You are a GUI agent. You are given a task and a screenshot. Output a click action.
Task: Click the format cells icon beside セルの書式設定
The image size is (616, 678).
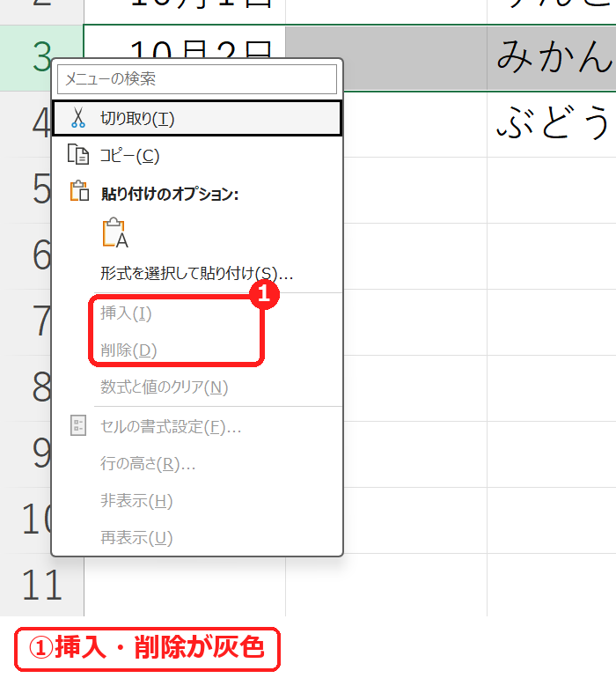[x=78, y=426]
